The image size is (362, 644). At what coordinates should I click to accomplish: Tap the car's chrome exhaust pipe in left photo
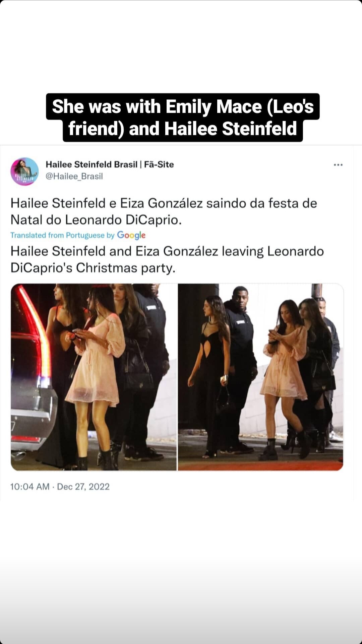18,456
